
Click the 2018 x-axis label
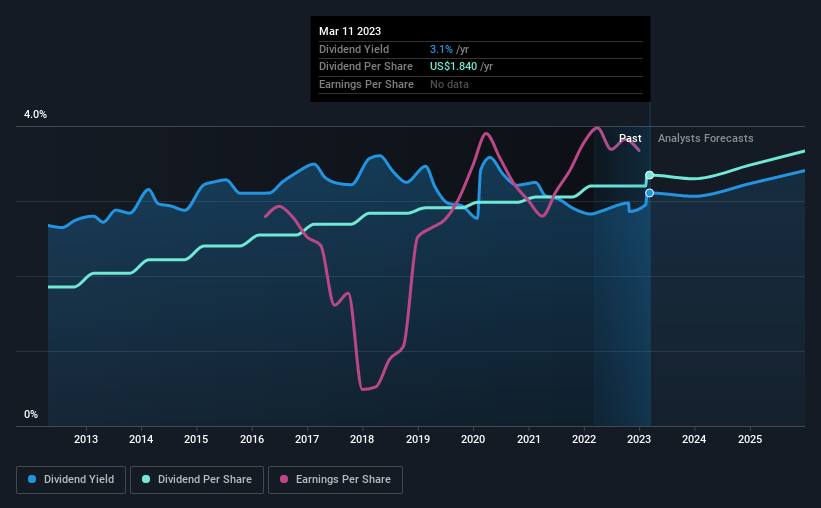coord(362,439)
